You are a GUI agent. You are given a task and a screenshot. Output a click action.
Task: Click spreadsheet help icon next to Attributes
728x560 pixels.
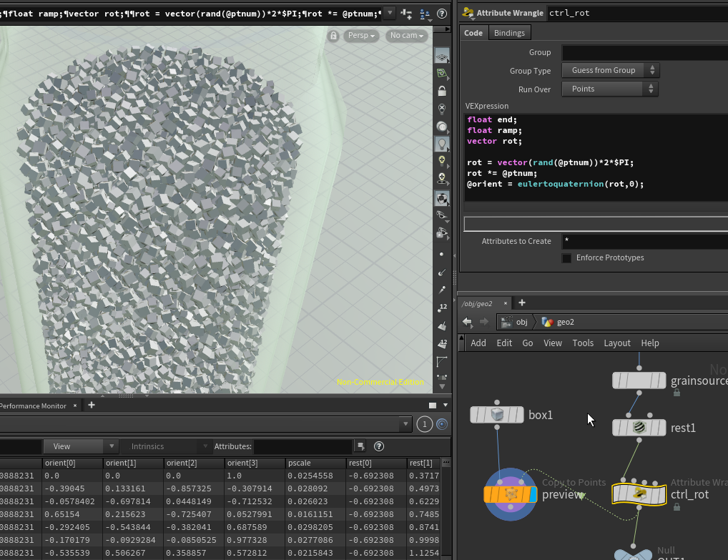[x=379, y=446]
